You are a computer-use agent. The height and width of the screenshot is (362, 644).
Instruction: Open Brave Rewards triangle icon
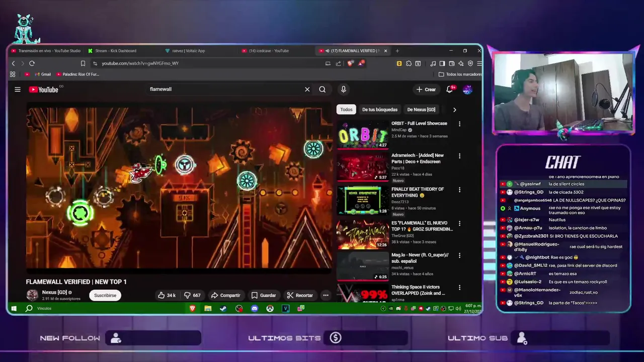(361, 63)
